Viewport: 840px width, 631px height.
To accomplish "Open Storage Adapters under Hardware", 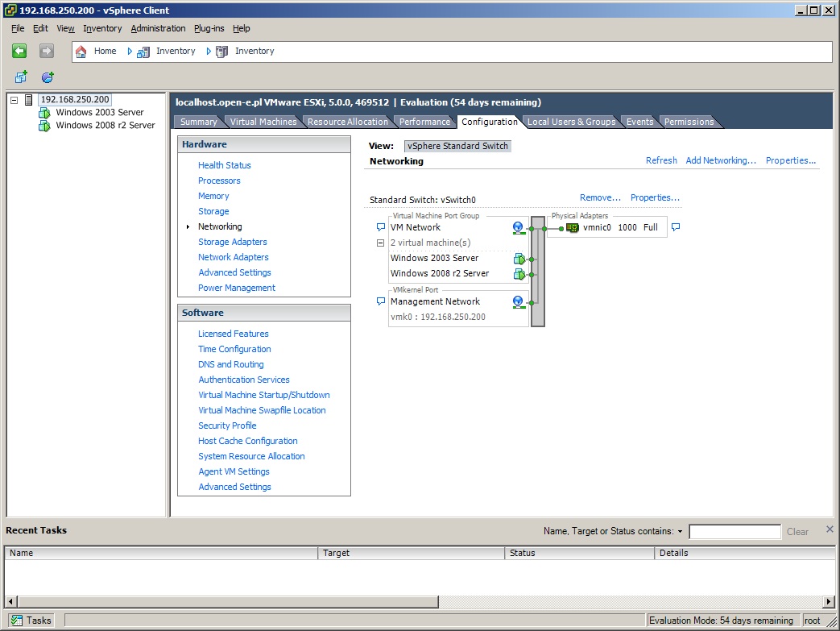I will (x=233, y=242).
